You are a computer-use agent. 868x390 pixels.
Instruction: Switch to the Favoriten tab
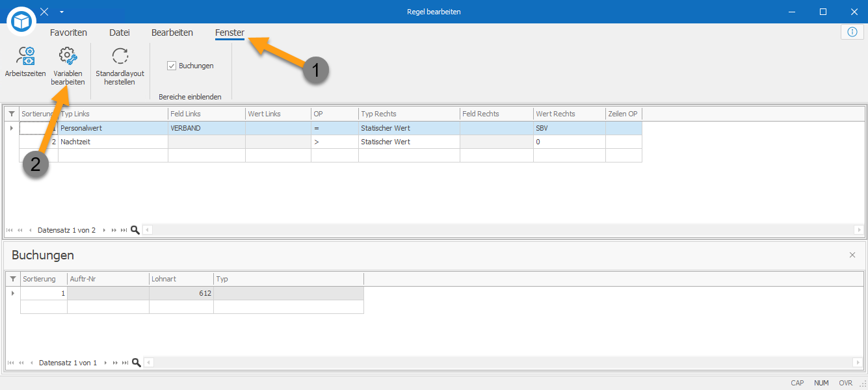(68, 32)
